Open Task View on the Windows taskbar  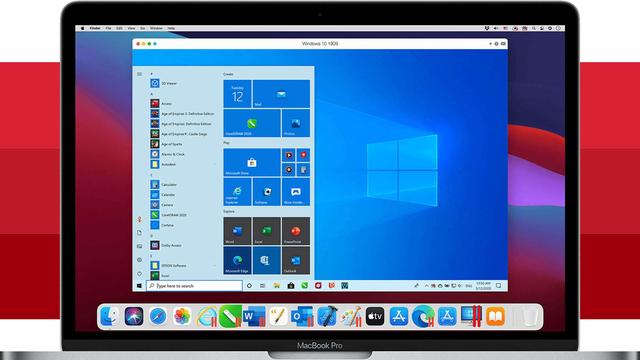[262, 286]
